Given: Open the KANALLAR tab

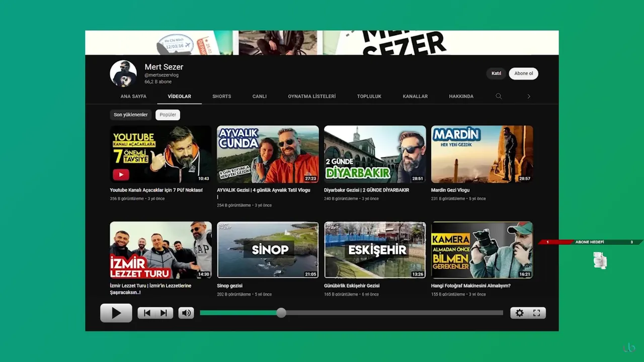Looking at the screenshot, I should coord(415,96).
